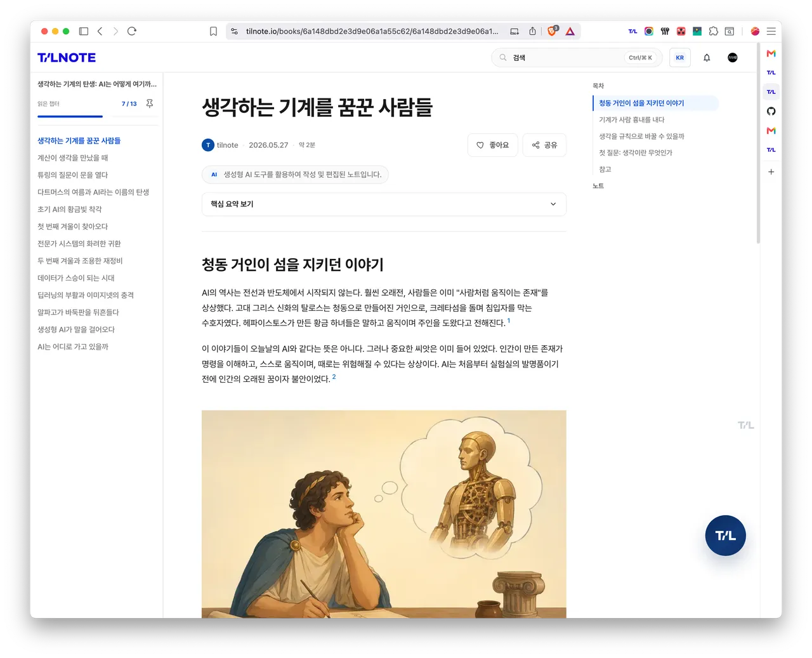Open chapter 계산이 생각을 만났을 때
This screenshot has height=658, width=812.
click(x=73, y=158)
